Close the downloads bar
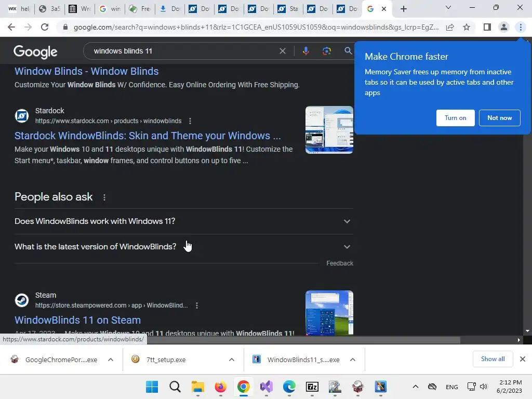The height and width of the screenshot is (399, 532). point(523,359)
